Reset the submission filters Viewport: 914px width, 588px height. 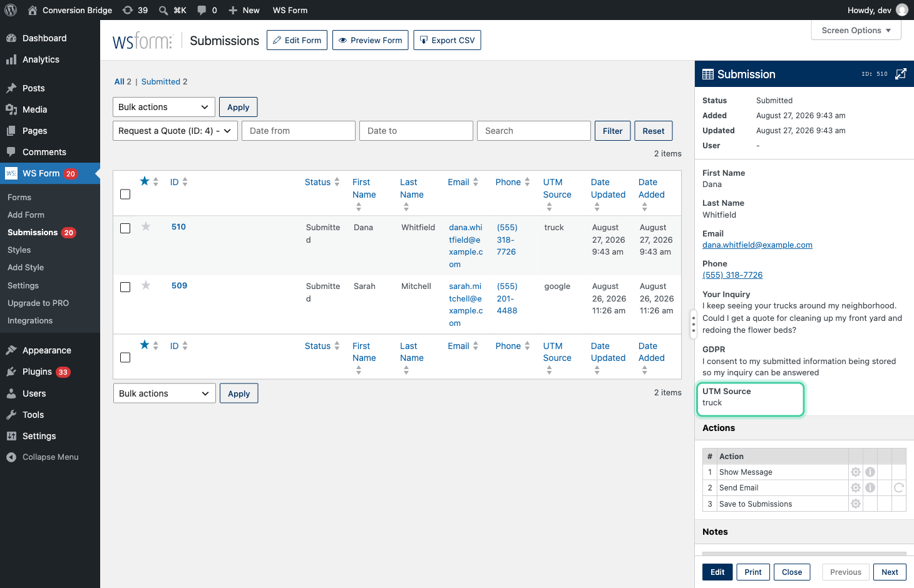click(654, 131)
